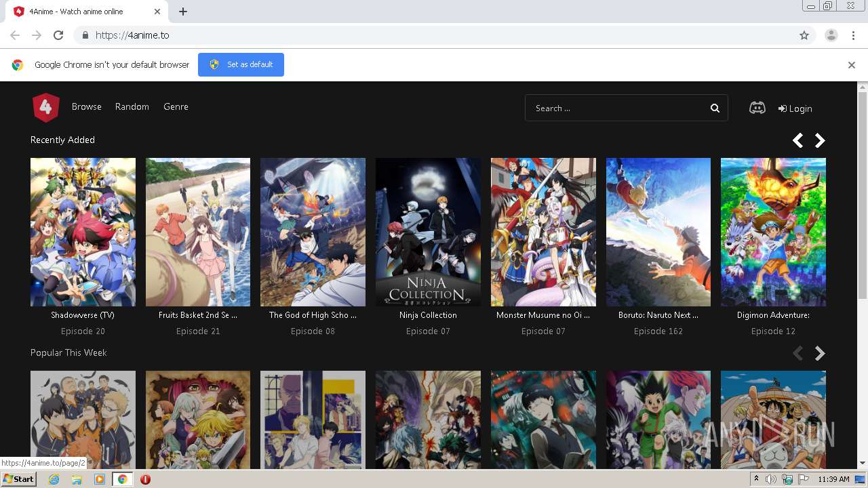Go back to previous page

click(x=15, y=35)
